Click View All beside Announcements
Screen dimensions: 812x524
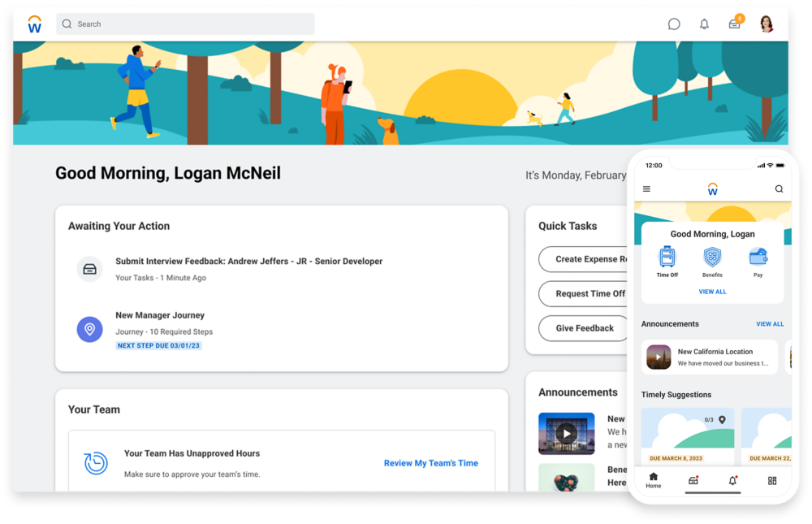point(770,324)
